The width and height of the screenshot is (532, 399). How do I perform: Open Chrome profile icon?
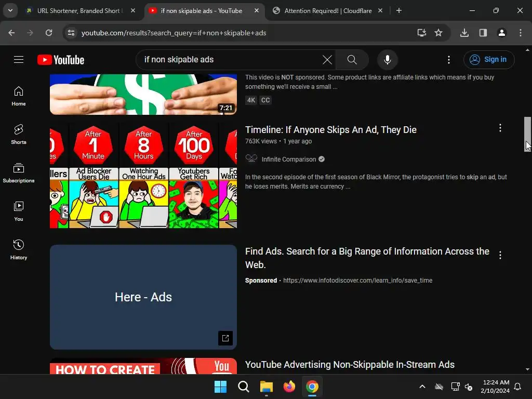click(x=501, y=33)
